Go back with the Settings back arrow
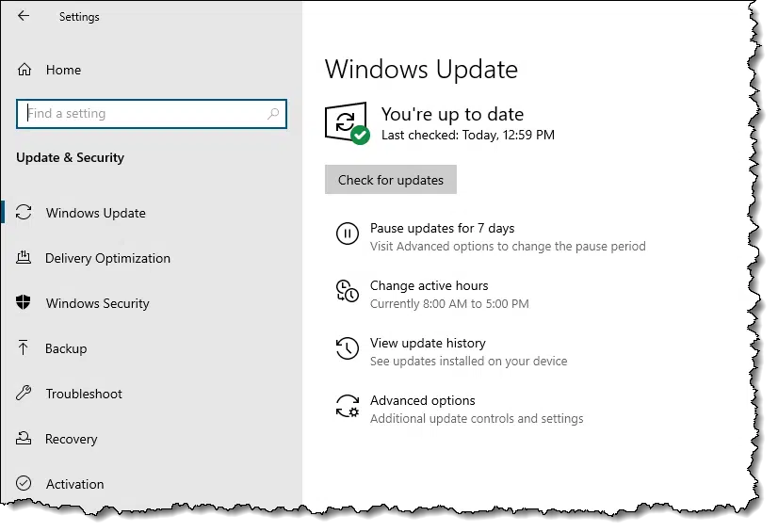Image resolution: width=778 pixels, height=532 pixels. click(x=24, y=16)
